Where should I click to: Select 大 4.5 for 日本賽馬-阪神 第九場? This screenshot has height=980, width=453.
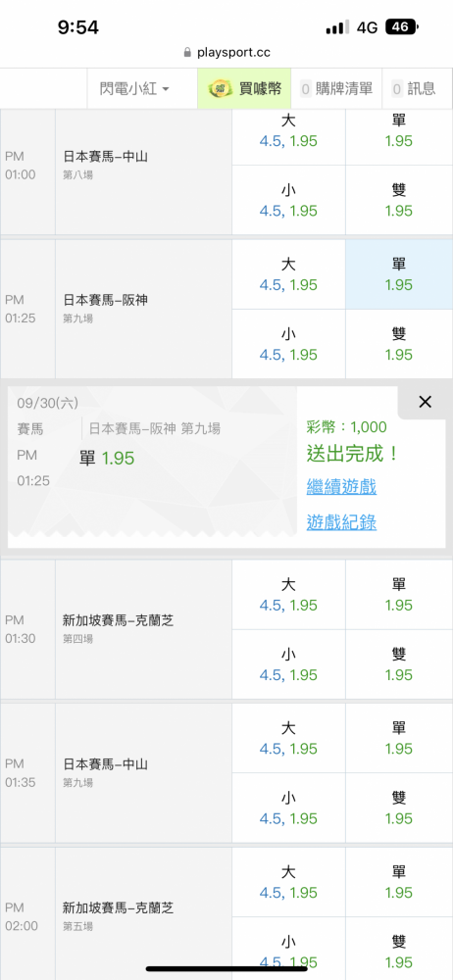coord(288,274)
